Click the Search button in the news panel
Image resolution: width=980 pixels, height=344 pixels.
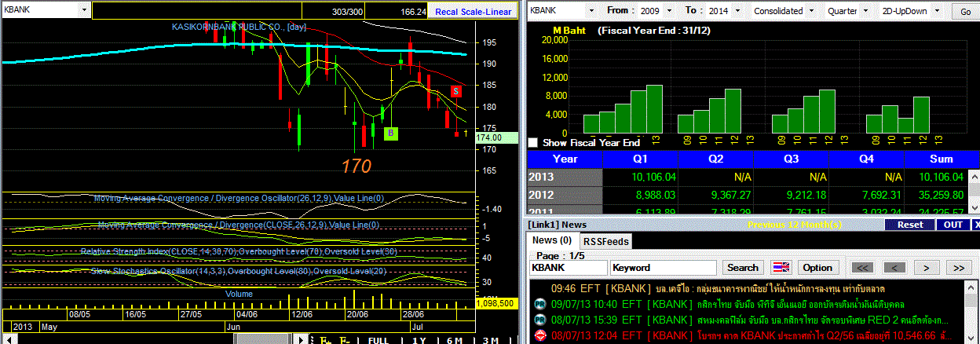743,268
